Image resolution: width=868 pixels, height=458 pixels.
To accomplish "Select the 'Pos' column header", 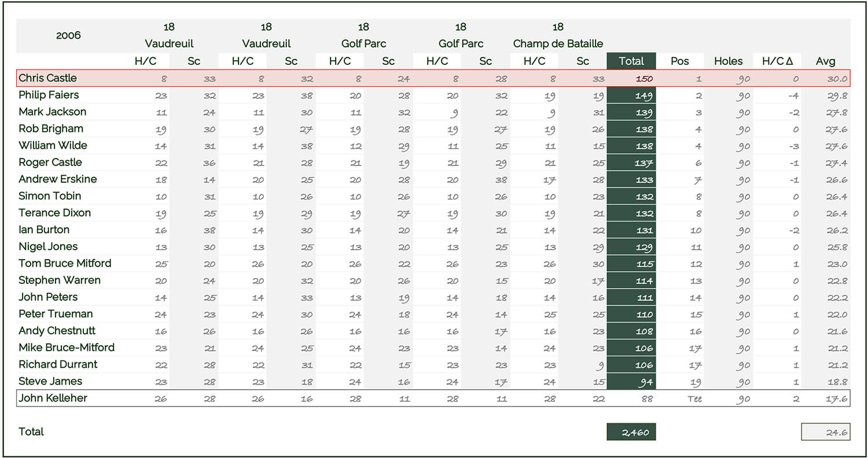I will click(680, 61).
